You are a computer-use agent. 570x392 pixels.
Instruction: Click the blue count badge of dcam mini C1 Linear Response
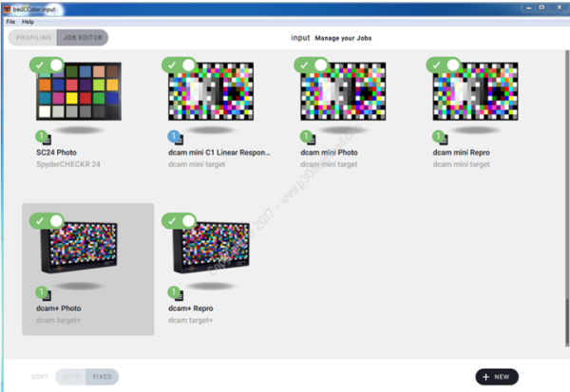pyautogui.click(x=174, y=137)
